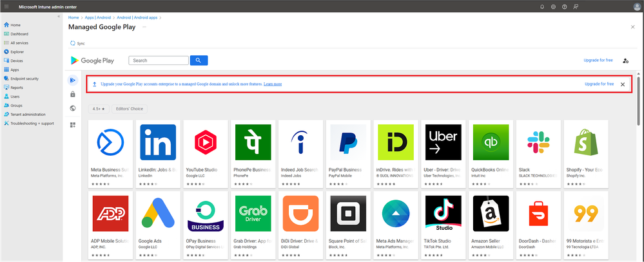
Task: Click the Apps | Android breadcrumb
Action: tap(98, 17)
